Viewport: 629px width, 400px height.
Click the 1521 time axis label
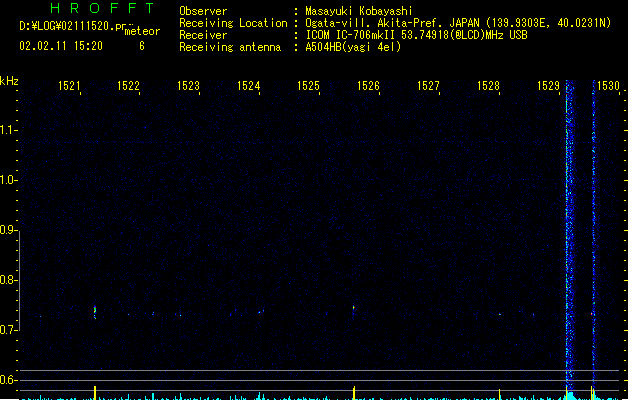[69, 86]
